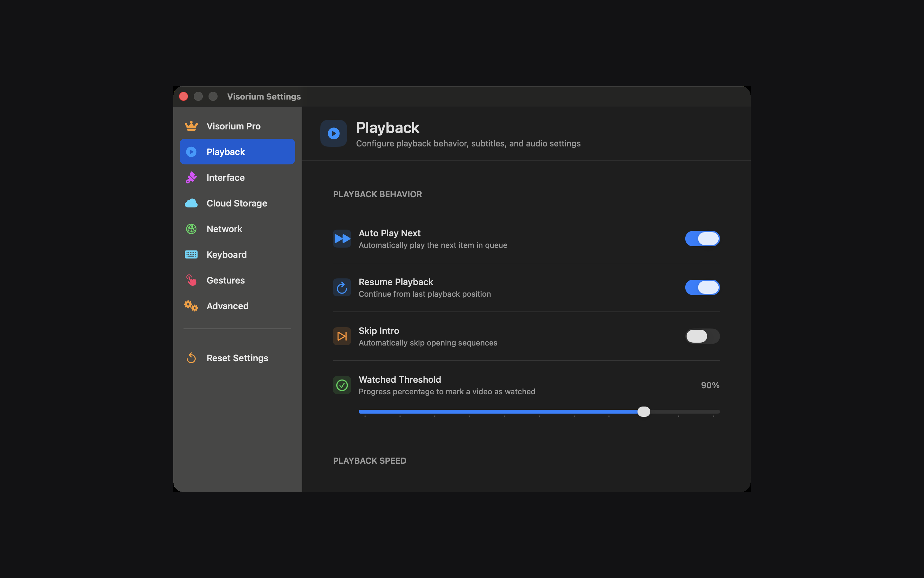924x578 pixels.
Task: Click the Watched Threshold checkmark icon
Action: (342, 385)
